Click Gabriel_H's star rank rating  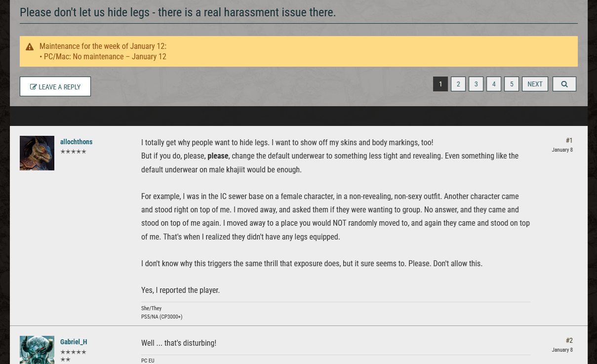pyautogui.click(x=73, y=356)
